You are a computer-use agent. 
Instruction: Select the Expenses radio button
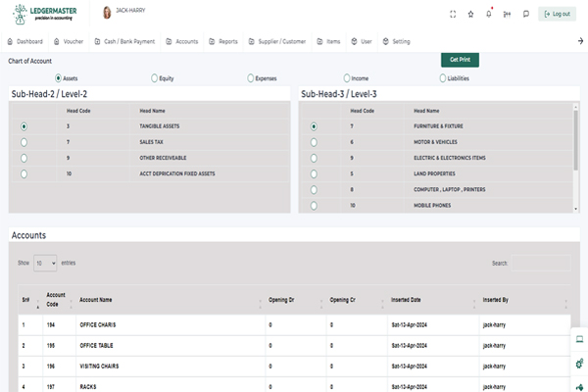click(x=251, y=78)
